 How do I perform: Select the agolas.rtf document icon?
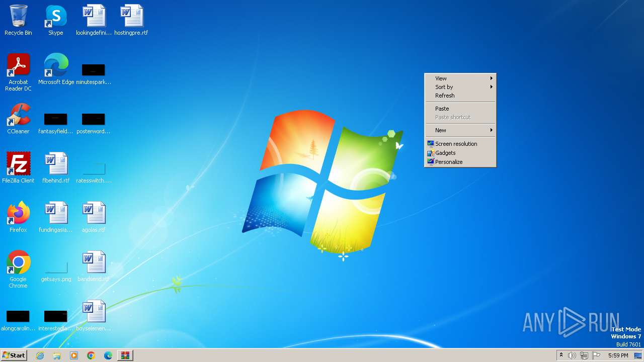point(94,217)
